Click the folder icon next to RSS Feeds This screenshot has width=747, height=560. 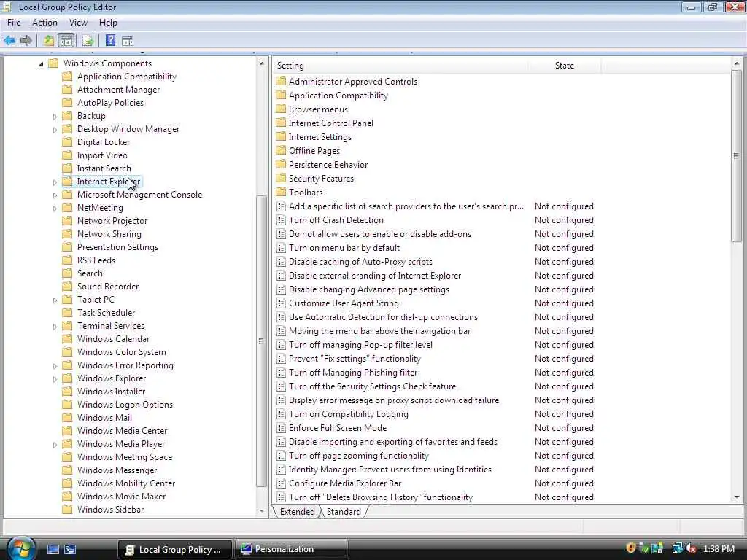[68, 260]
